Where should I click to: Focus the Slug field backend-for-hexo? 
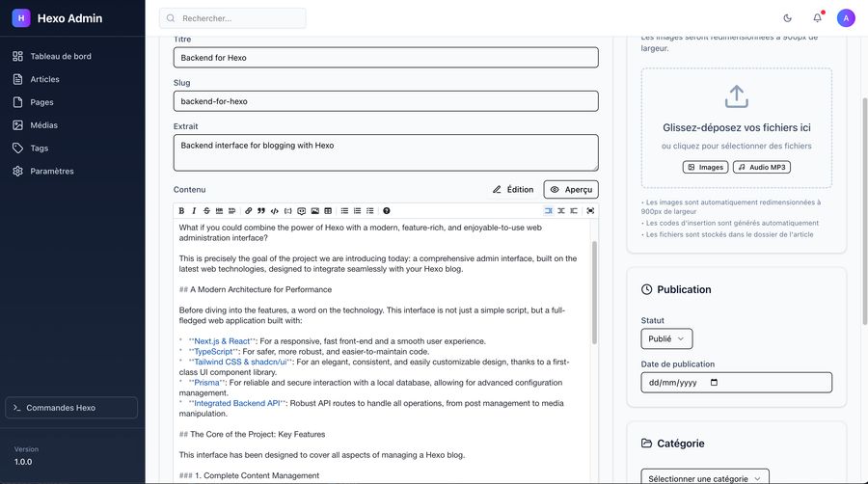[x=386, y=101]
